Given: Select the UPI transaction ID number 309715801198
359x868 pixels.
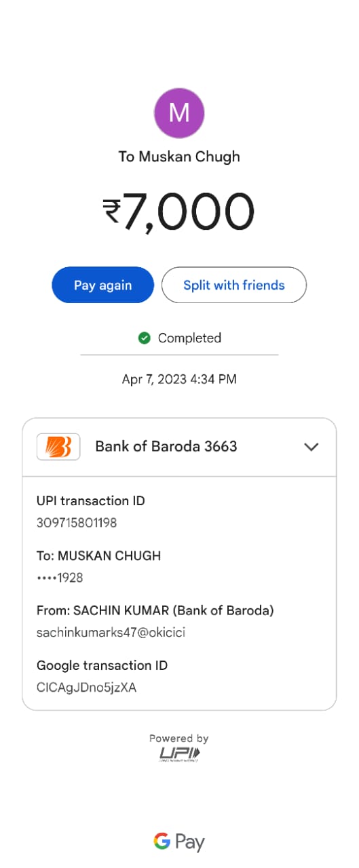Looking at the screenshot, I should tap(77, 523).
